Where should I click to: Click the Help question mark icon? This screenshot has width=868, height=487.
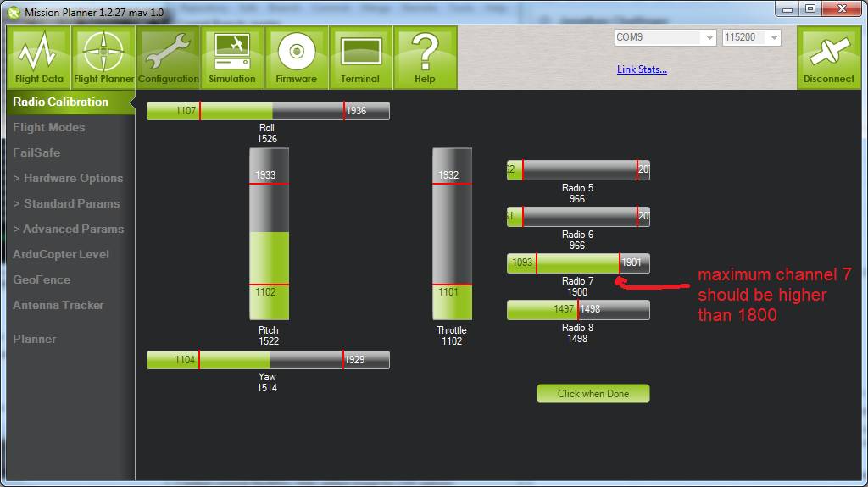click(425, 58)
